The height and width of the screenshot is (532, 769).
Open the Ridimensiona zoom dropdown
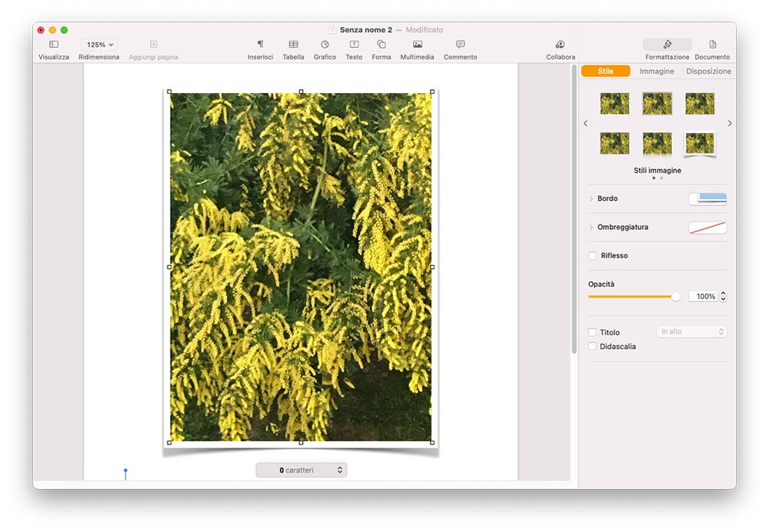[100, 45]
